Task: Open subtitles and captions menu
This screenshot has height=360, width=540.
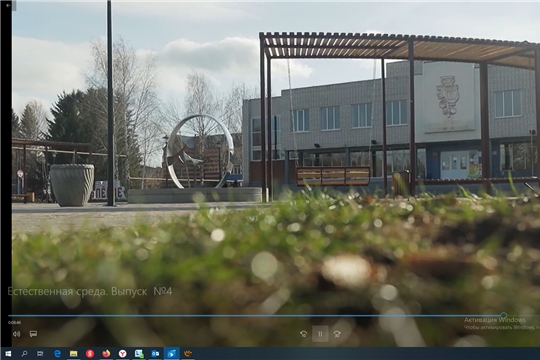Action: tap(33, 334)
